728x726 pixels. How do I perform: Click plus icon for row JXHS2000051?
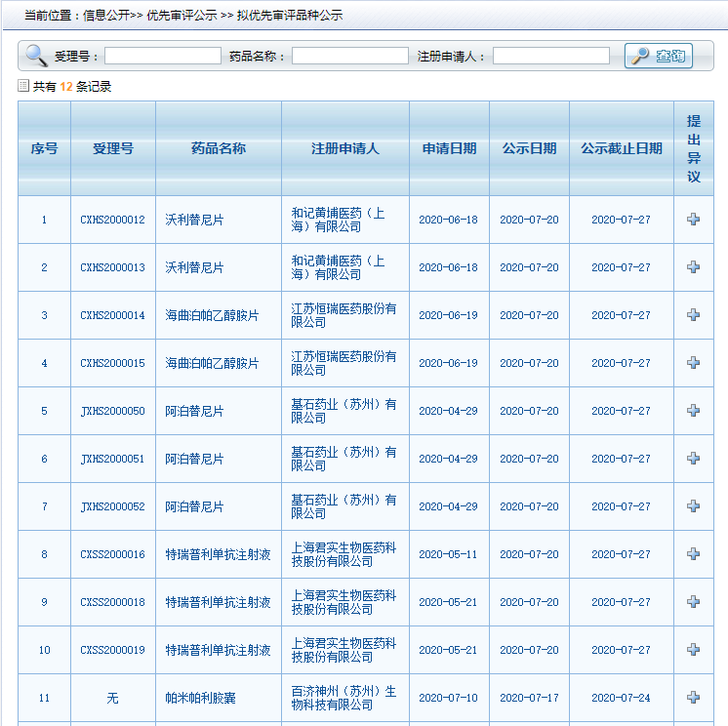coord(693,459)
